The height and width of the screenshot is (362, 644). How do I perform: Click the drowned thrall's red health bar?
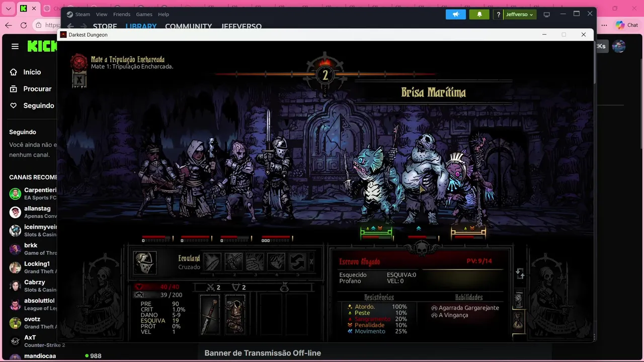(x=422, y=236)
